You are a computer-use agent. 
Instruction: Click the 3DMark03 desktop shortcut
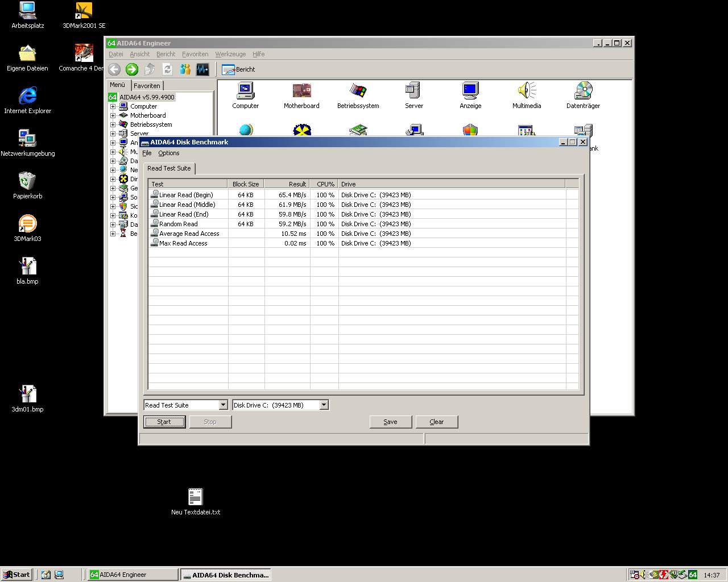[x=27, y=228]
